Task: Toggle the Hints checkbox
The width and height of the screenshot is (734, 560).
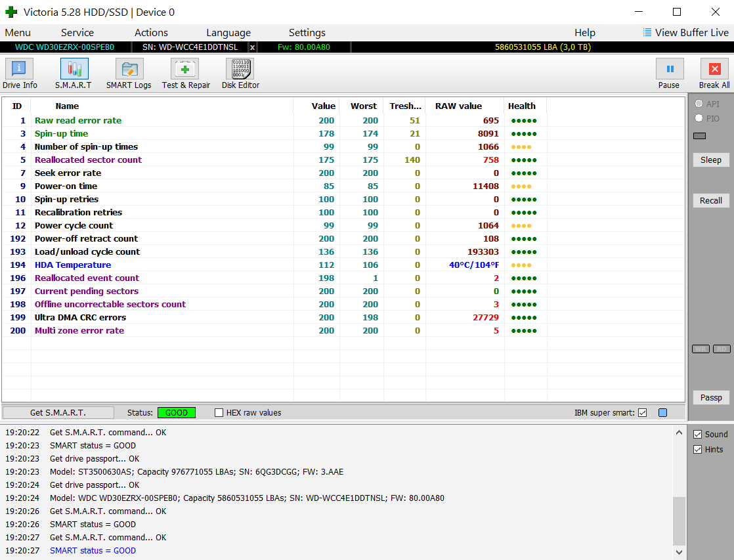Action: (697, 450)
